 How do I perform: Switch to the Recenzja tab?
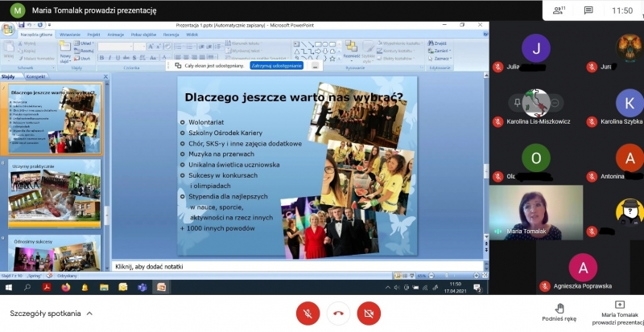(x=171, y=35)
